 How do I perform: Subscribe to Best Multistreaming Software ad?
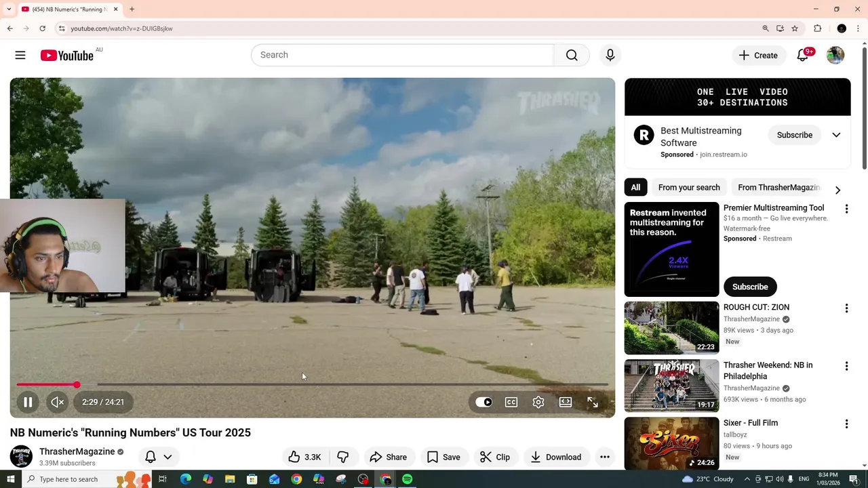(795, 135)
